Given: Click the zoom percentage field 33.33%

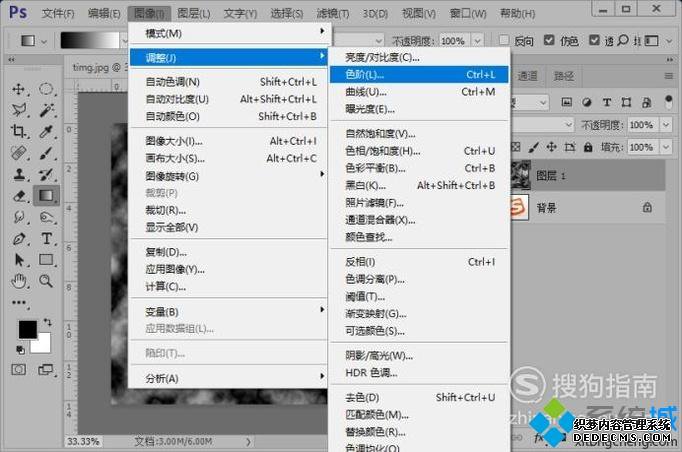Looking at the screenshot, I should point(83,442).
